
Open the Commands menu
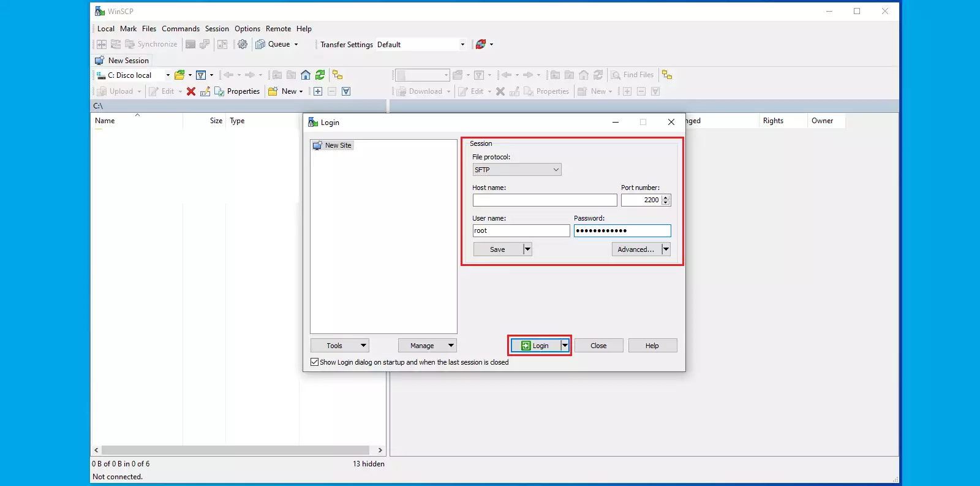coord(180,29)
